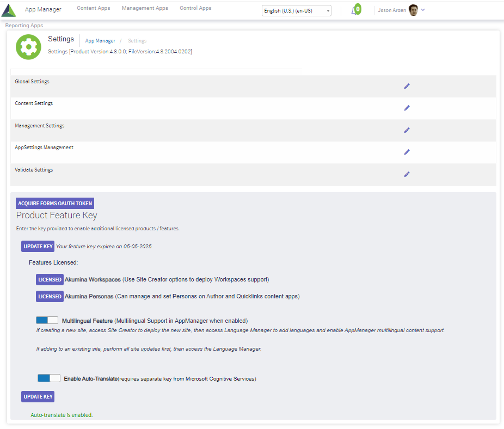The height and width of the screenshot is (429, 504).
Task: Click the Akumina logo in header
Action: click(9, 10)
